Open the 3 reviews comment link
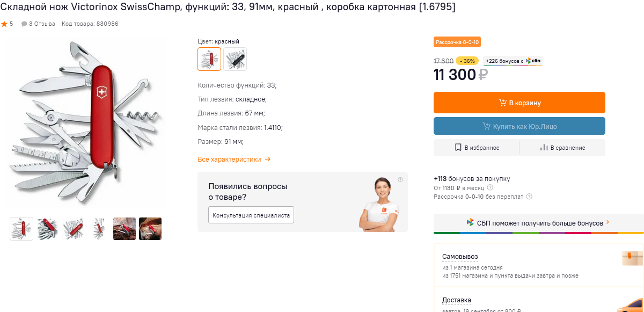 (38, 24)
